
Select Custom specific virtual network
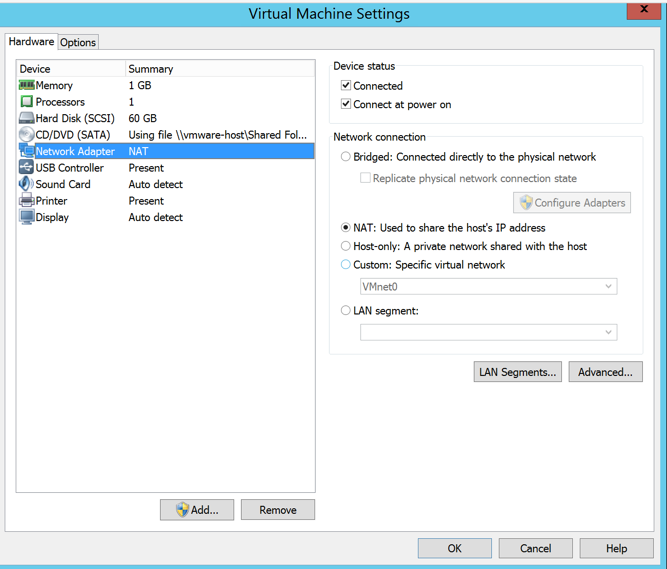pos(345,265)
